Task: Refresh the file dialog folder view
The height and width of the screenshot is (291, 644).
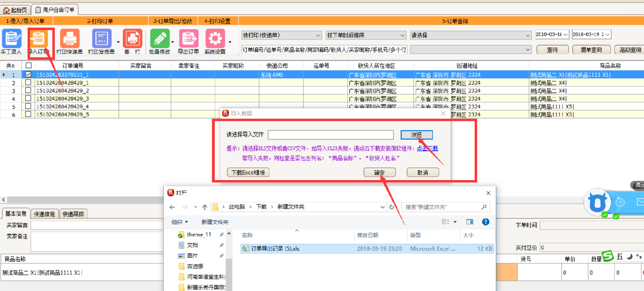Action: pyautogui.click(x=392, y=207)
